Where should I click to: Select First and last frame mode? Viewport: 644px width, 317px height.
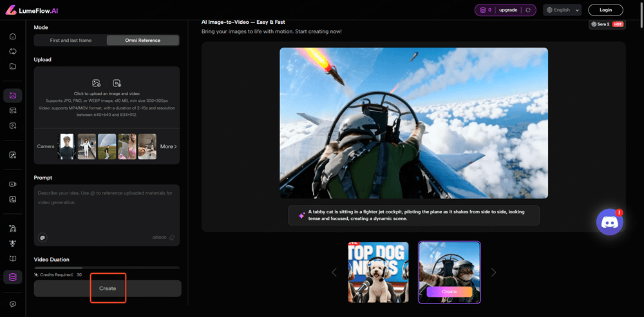click(x=71, y=41)
